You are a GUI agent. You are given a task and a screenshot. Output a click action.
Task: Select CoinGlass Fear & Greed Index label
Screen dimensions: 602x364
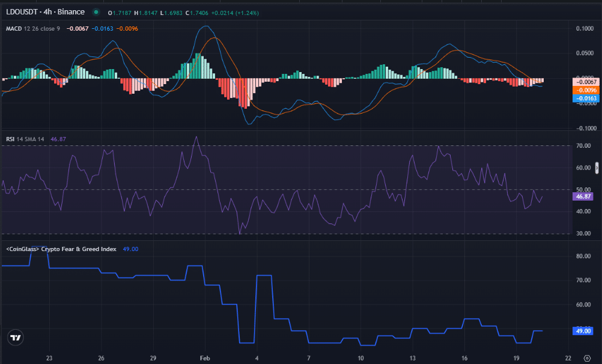point(61,249)
